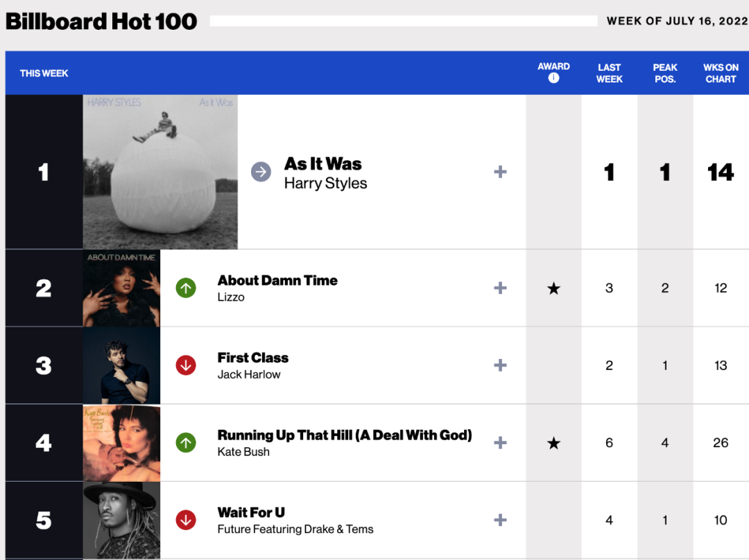Expand Wait For U row plus sign
The image size is (749, 560).
tap(500, 520)
